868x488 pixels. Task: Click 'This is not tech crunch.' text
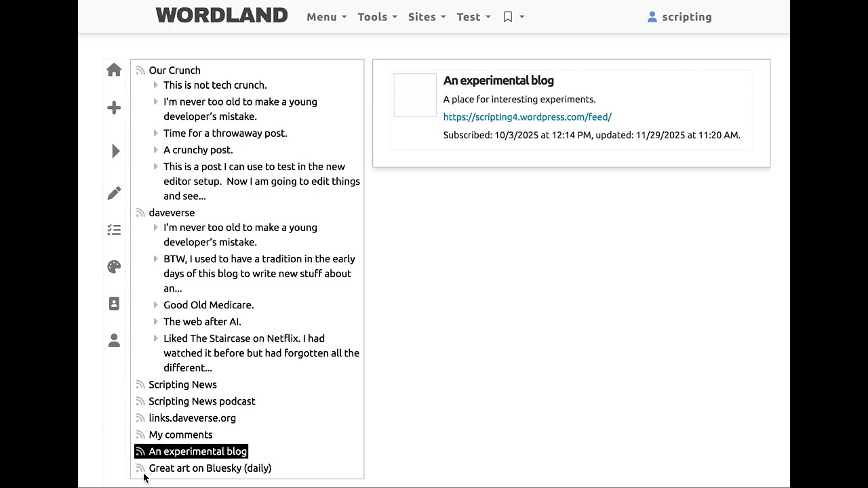click(x=215, y=85)
